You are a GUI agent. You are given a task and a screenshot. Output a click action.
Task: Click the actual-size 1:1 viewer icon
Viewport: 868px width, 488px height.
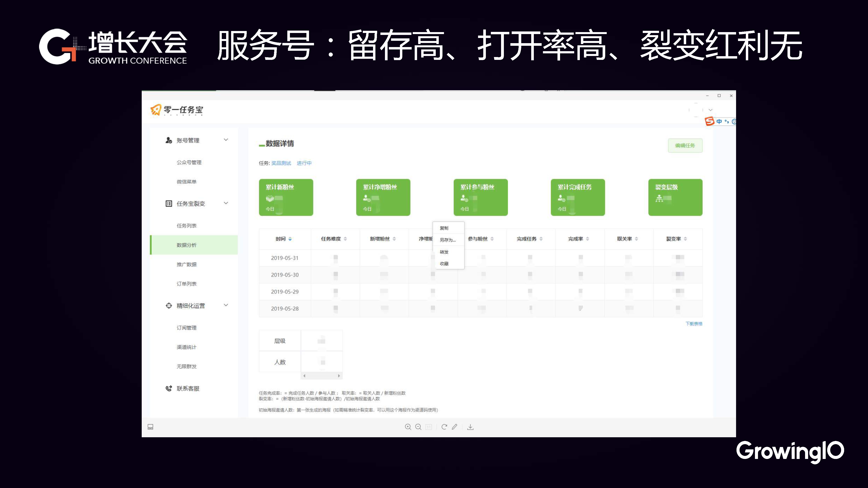tap(429, 427)
